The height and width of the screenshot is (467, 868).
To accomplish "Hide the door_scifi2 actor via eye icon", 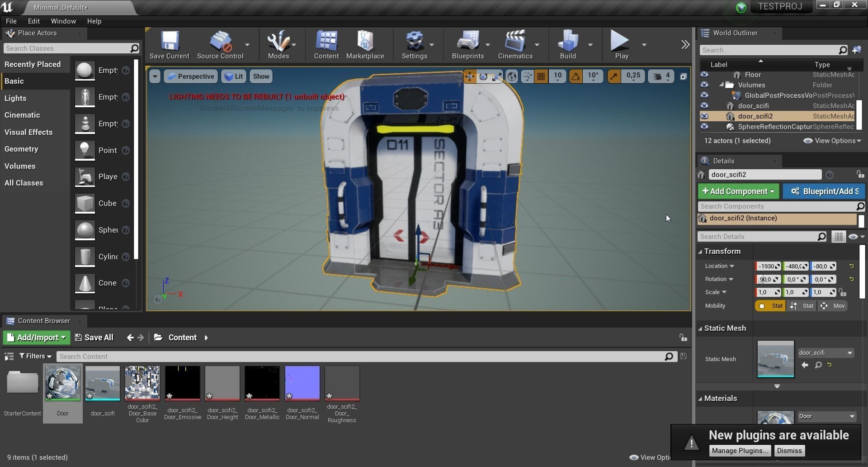I will point(704,116).
